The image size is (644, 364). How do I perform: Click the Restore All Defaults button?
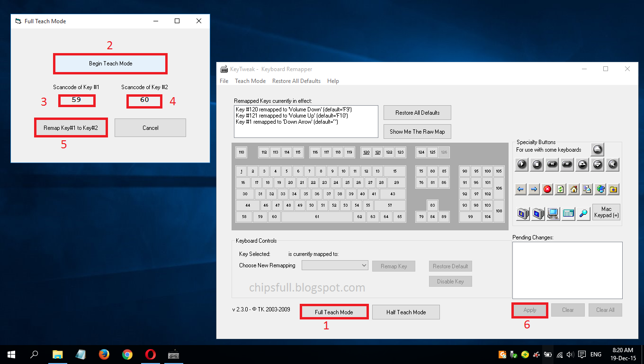coord(417,113)
